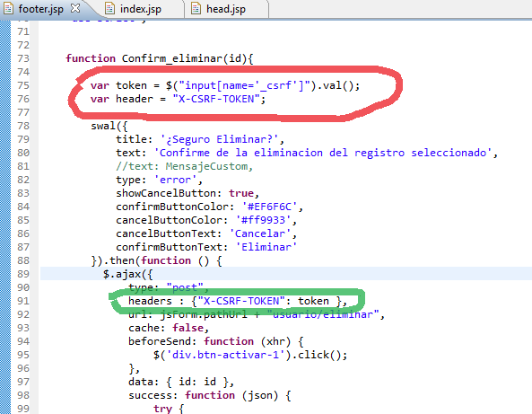Viewport: 532px width, 414px height.
Task: Click the '}).then(function () {' line
Action: (156, 260)
